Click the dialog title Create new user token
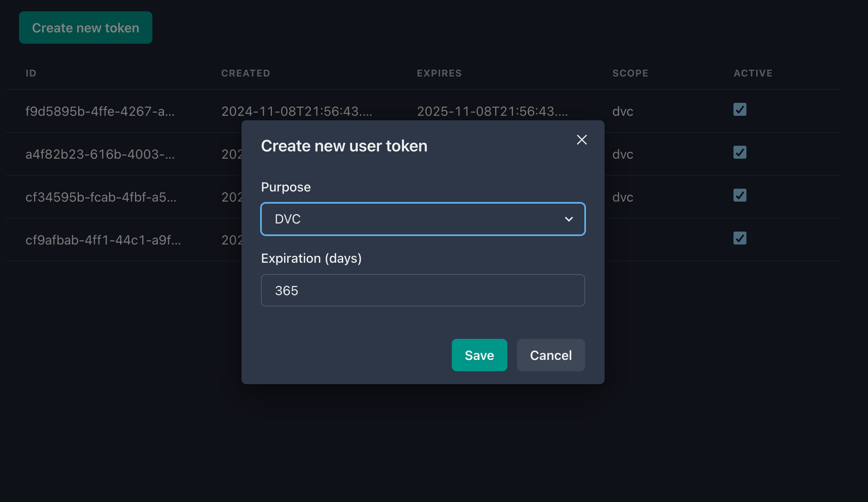 (x=344, y=146)
